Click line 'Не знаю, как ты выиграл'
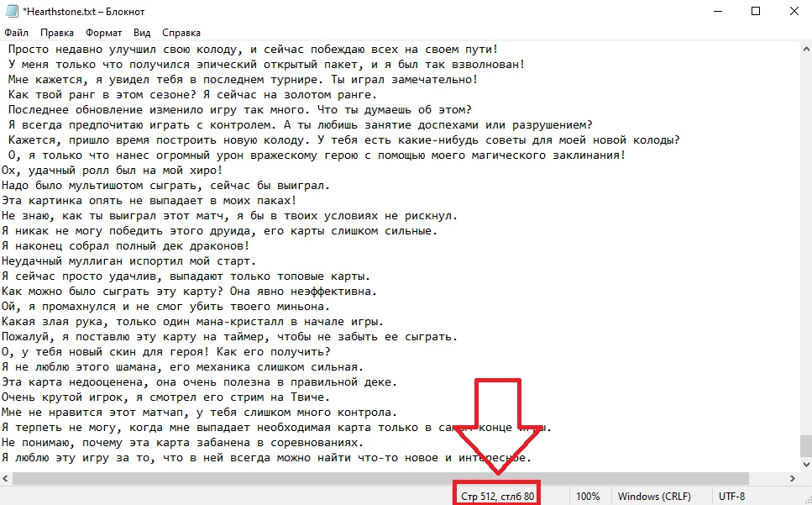This screenshot has height=505, width=812. pos(230,216)
